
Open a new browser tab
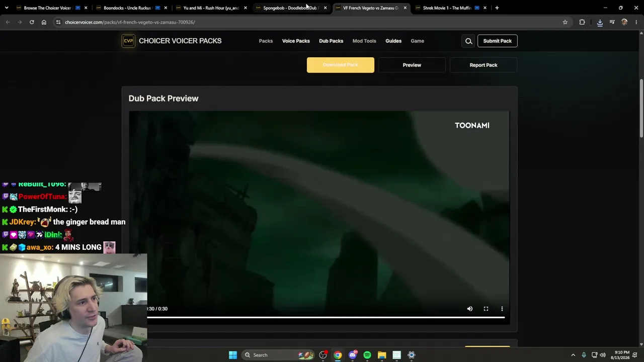497,8
